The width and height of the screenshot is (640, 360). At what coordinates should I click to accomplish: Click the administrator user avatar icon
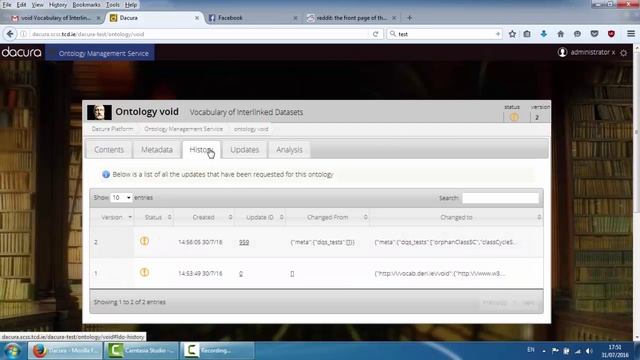[562, 52]
